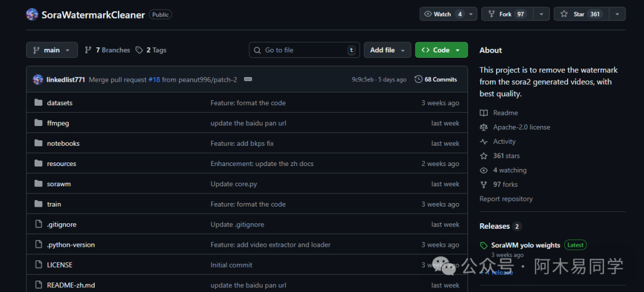
Task: Open the Star lists dropdown arrow
Action: 617,14
